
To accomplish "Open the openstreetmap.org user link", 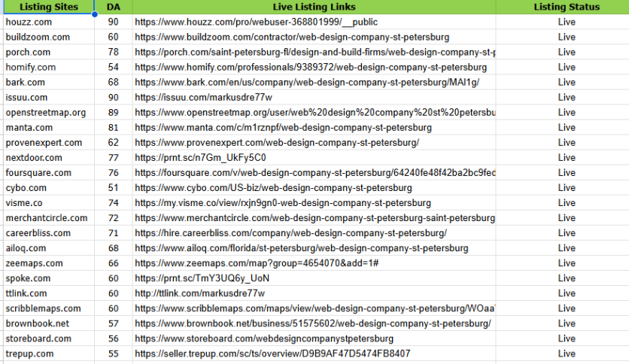I will (x=315, y=113).
